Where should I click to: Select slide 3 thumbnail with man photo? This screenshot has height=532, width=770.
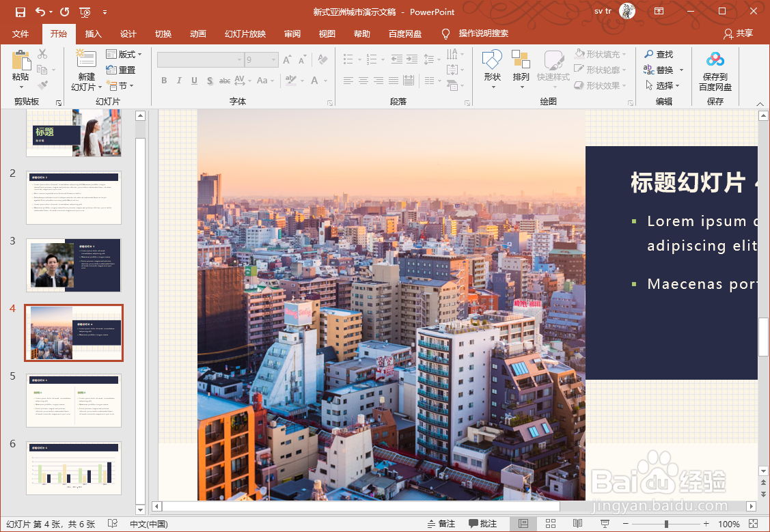(x=74, y=265)
